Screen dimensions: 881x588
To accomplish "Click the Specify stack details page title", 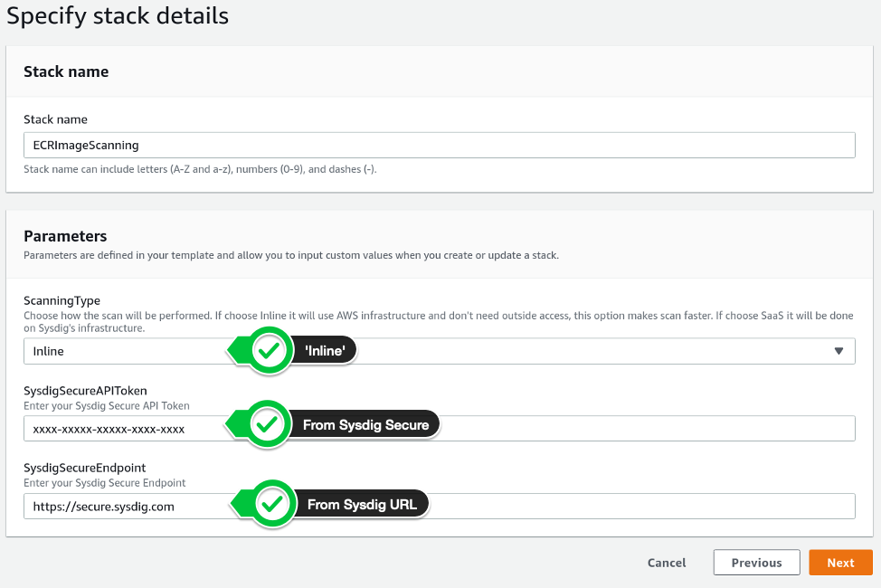I will click(x=118, y=15).
